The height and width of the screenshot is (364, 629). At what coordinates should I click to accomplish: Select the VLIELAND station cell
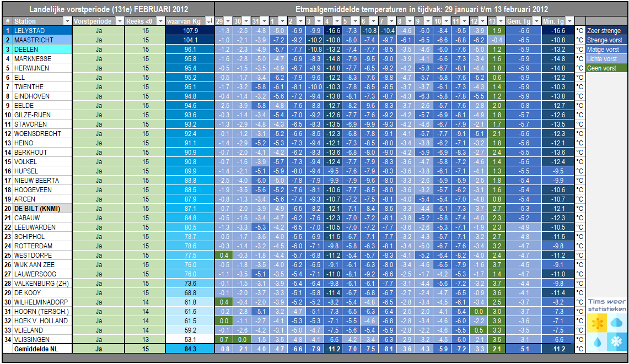[42, 330]
